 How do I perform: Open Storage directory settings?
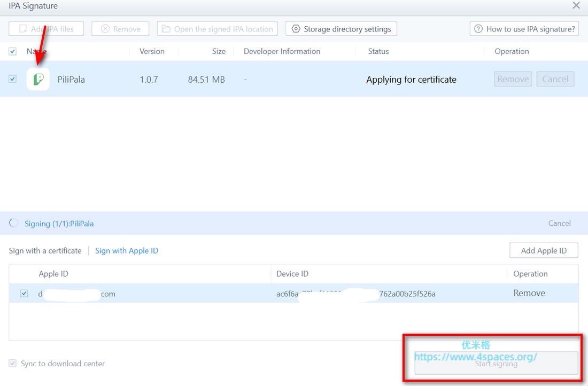[341, 29]
